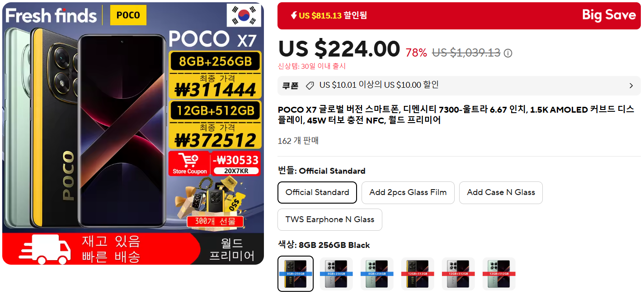Choose Add Case N Glass bundle
Screen dimensions: 644x295
pyautogui.click(x=501, y=192)
